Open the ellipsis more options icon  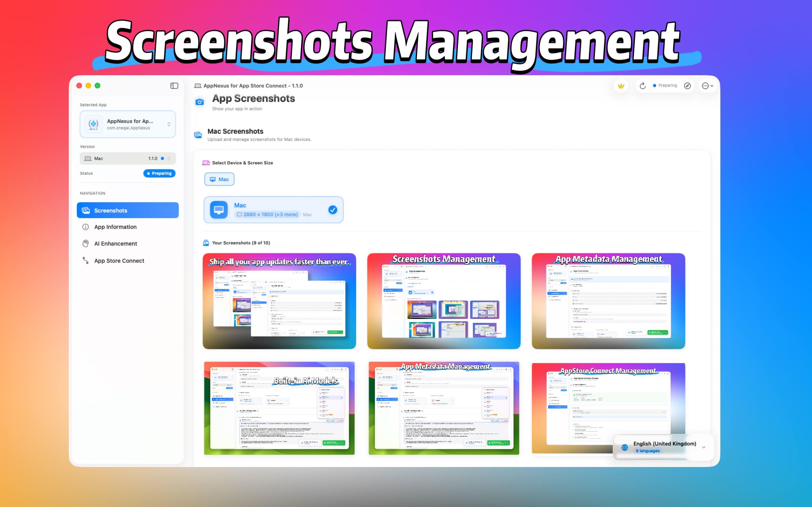(x=706, y=86)
